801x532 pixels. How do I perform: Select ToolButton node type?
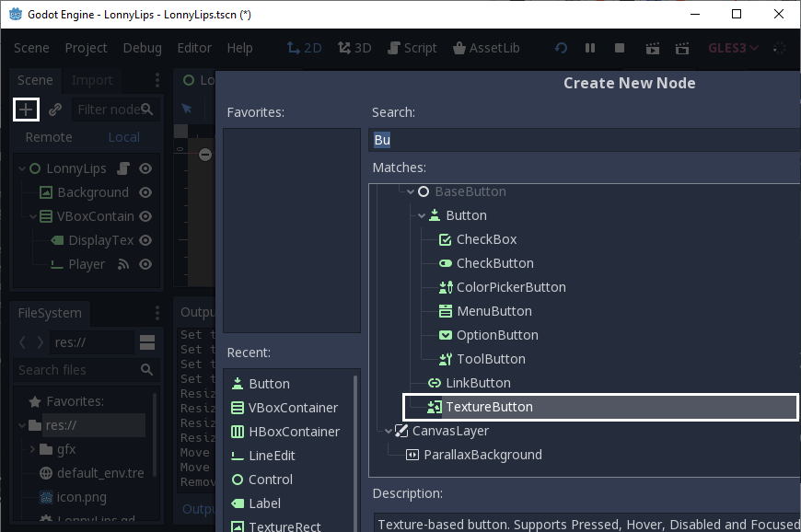tap(491, 360)
